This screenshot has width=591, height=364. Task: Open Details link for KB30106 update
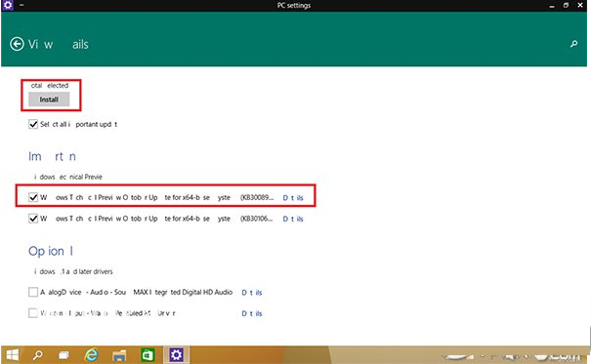pyautogui.click(x=293, y=219)
